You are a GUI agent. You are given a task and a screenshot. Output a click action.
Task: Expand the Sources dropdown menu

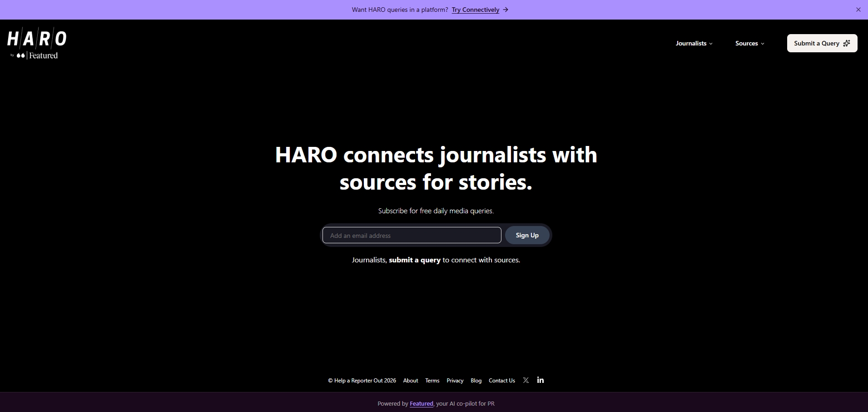click(750, 43)
